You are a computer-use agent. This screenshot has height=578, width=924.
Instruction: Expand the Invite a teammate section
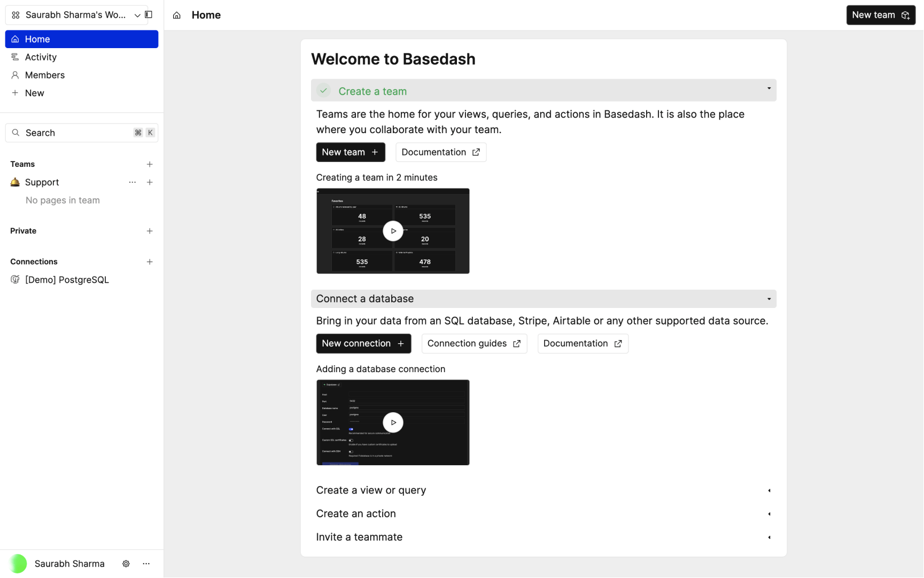click(x=768, y=537)
